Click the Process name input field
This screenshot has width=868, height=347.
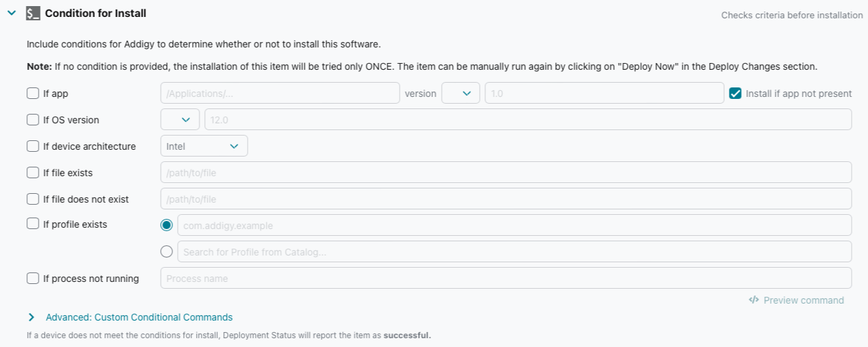[x=506, y=279]
